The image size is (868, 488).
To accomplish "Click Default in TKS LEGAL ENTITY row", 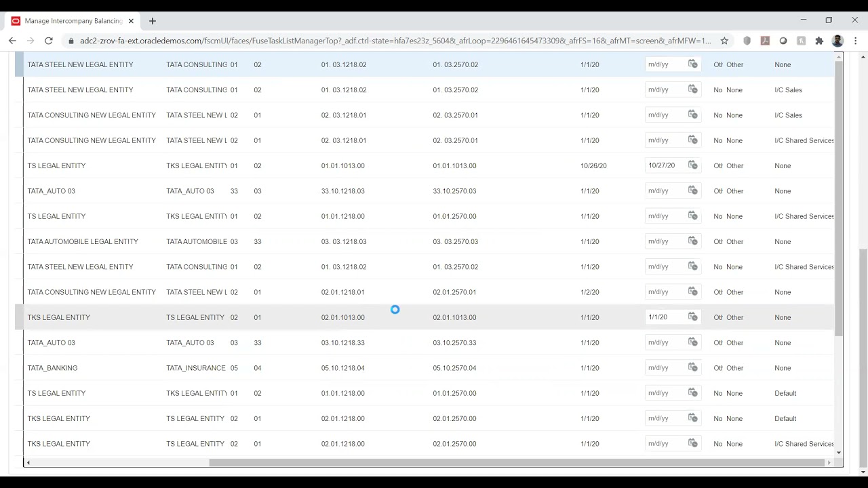I will pos(785,418).
